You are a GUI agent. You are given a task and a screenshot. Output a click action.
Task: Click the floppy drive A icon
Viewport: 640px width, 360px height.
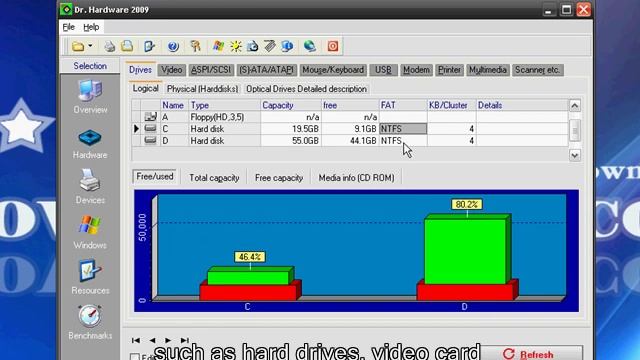151,117
